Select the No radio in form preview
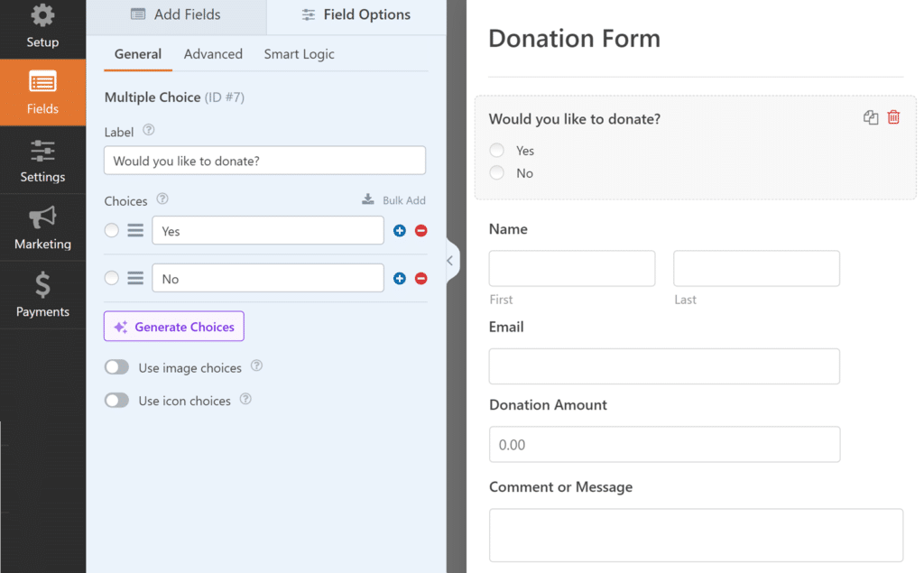Viewport: 924px width, 573px height. pos(496,173)
